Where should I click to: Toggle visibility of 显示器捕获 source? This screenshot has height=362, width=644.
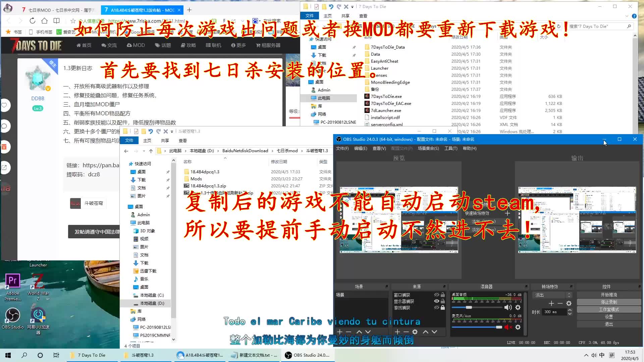[437, 301]
